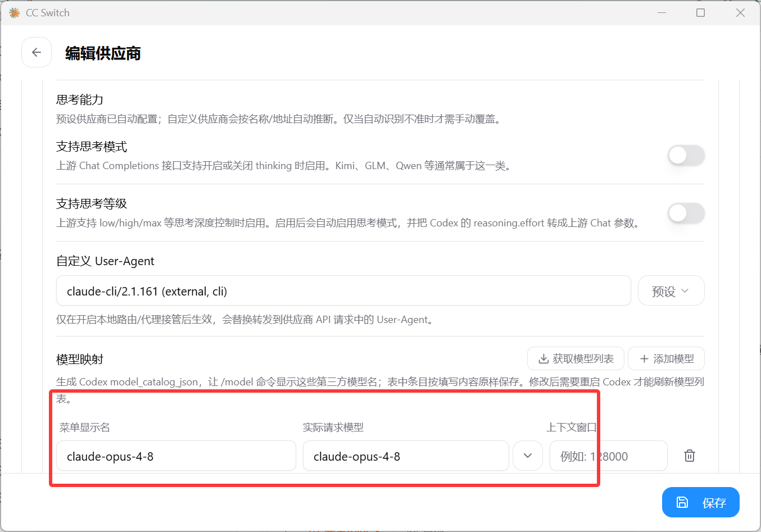Click 添加模型 button
This screenshot has width=761, height=532.
[666, 358]
